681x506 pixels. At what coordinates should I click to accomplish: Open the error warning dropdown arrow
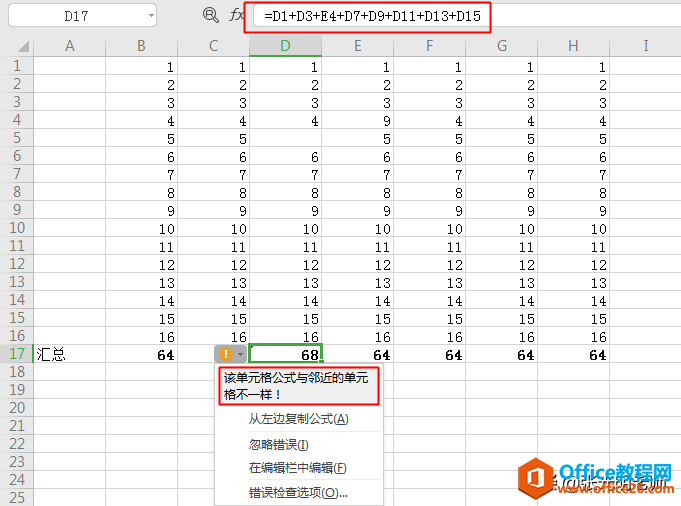click(x=240, y=354)
